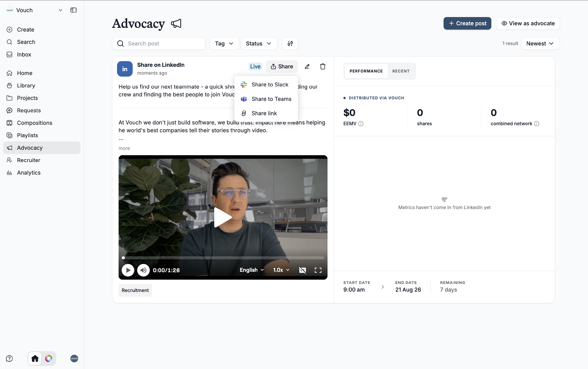Image resolution: width=588 pixels, height=369 pixels.
Task: Click the Search post input field
Action: (158, 44)
